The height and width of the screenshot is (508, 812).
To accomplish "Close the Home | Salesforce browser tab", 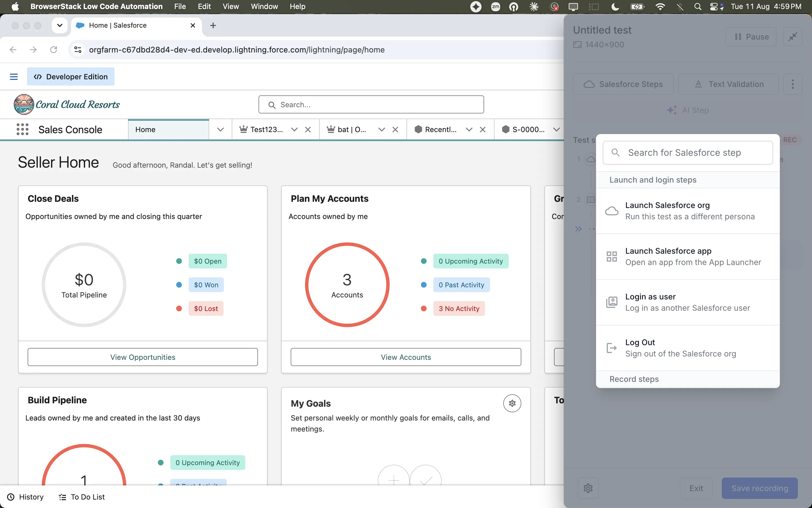I will [x=193, y=25].
